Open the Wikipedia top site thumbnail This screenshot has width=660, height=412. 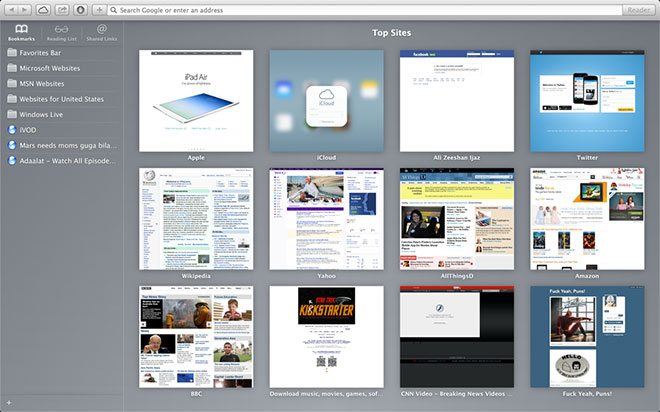196,219
